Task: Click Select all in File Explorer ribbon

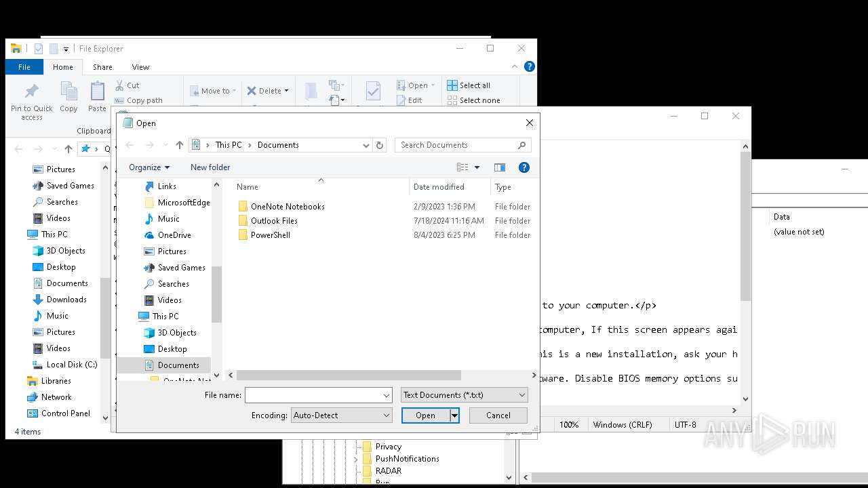Action: (469, 85)
